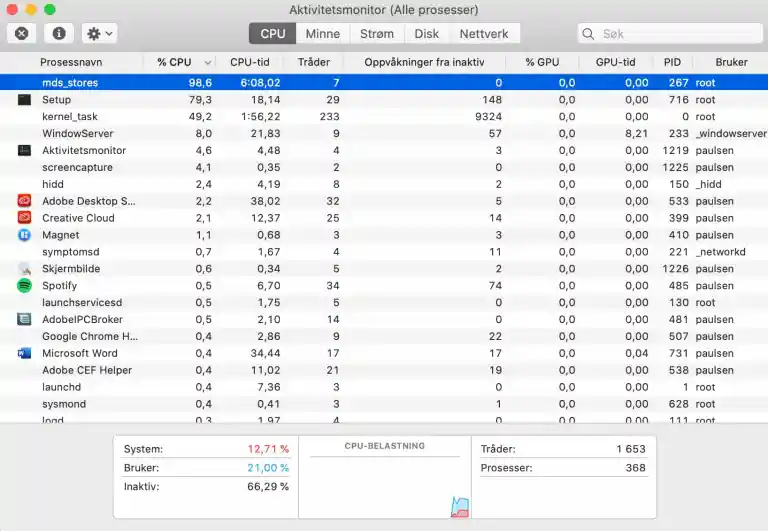Viewport: 768px width, 531px height.
Task: Switch to the Minne tab
Action: (322, 33)
